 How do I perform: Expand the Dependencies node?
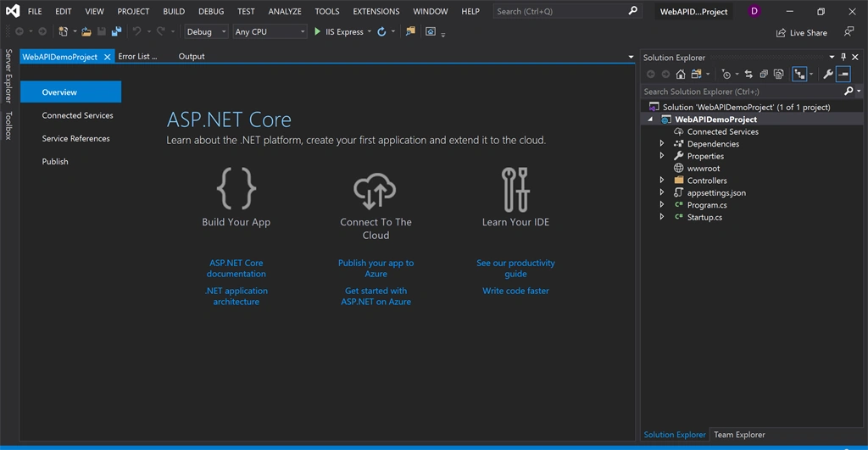[x=661, y=143]
